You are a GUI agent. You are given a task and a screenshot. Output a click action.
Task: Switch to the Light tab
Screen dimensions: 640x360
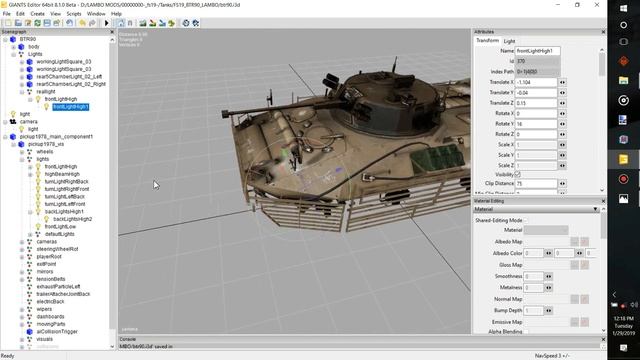tap(509, 41)
